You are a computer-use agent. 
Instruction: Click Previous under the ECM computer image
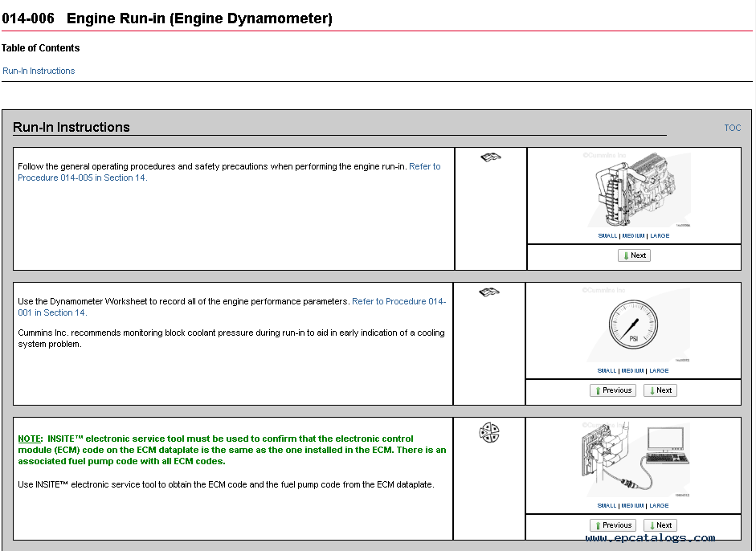pos(613,525)
